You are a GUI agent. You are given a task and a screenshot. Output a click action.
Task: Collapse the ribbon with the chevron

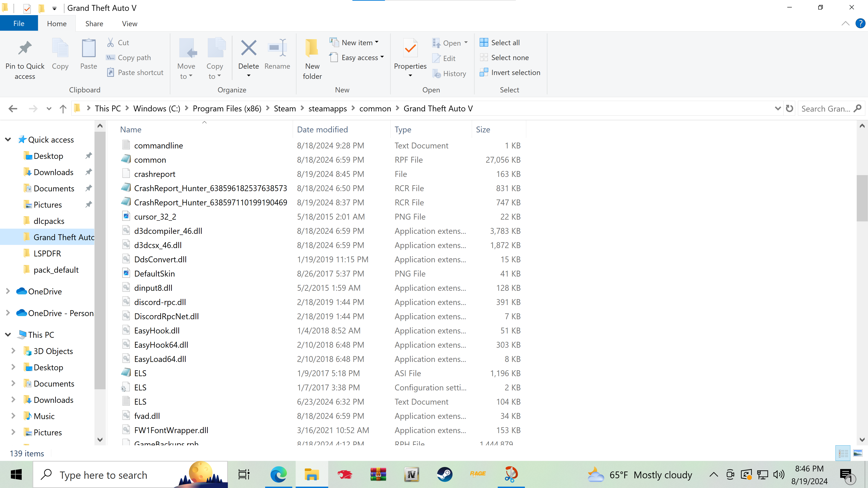click(x=845, y=23)
